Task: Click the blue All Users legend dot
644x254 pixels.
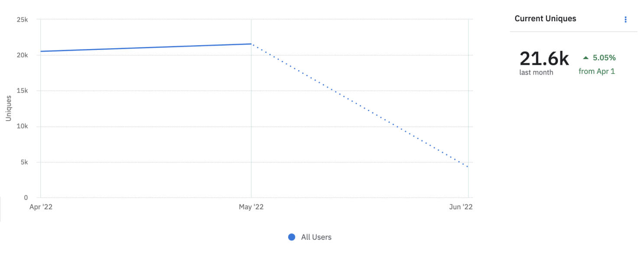Action: [x=292, y=237]
